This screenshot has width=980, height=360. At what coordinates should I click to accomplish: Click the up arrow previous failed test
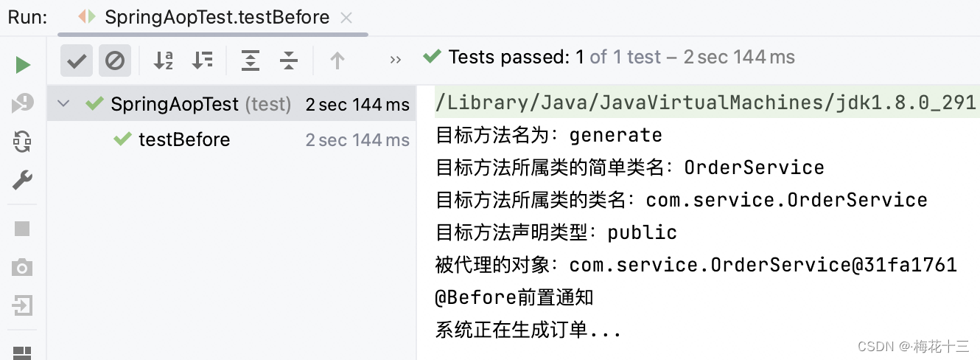pos(337,60)
